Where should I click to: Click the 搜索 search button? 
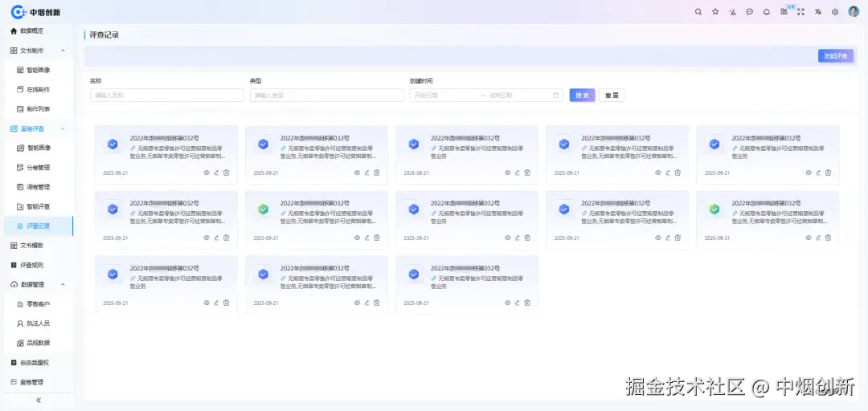coord(582,96)
